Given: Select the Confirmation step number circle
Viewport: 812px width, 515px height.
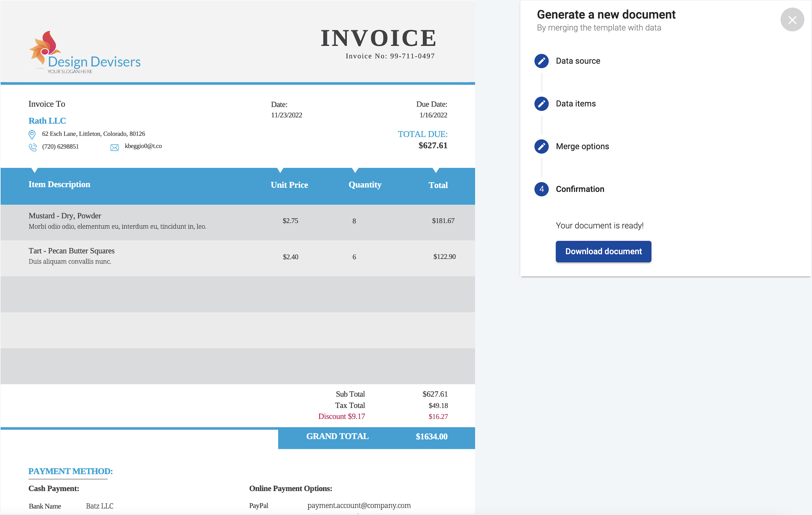Looking at the screenshot, I should pos(541,189).
